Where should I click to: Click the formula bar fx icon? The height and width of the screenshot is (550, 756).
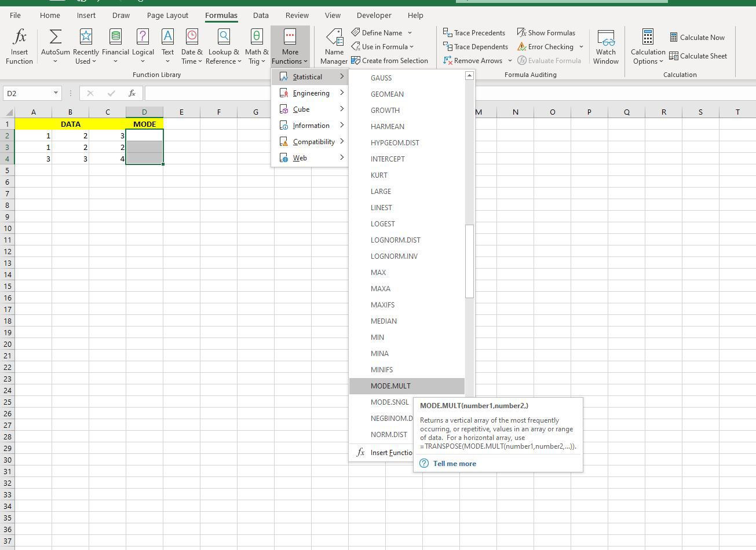point(132,93)
